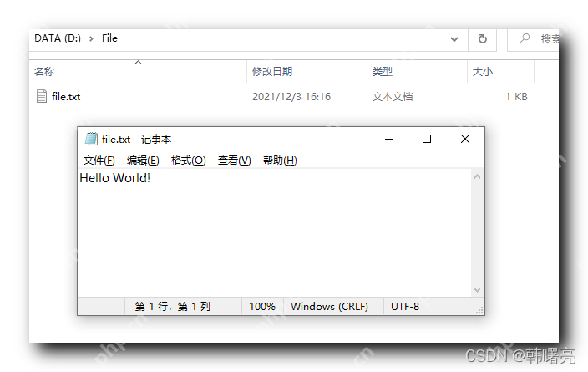Open the 帮助(H) menu in Notepad
The width and height of the screenshot is (588, 372).
[x=280, y=161]
